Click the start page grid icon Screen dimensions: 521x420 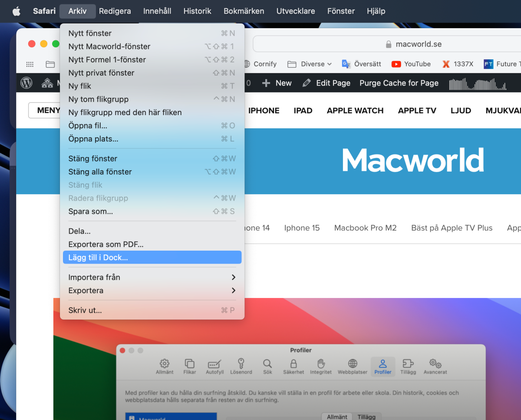[x=30, y=64]
